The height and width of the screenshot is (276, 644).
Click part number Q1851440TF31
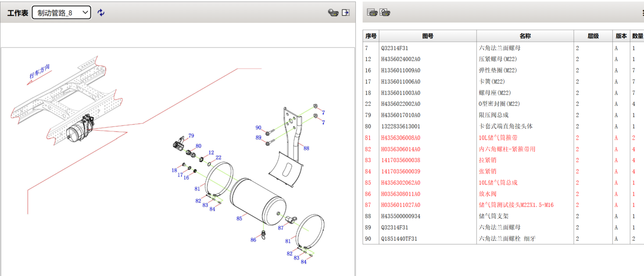pyautogui.click(x=399, y=239)
